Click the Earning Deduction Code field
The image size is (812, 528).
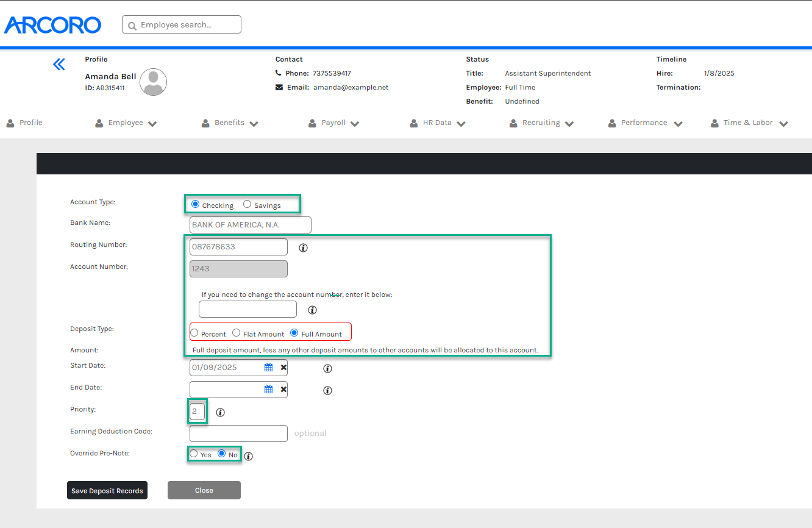click(238, 433)
